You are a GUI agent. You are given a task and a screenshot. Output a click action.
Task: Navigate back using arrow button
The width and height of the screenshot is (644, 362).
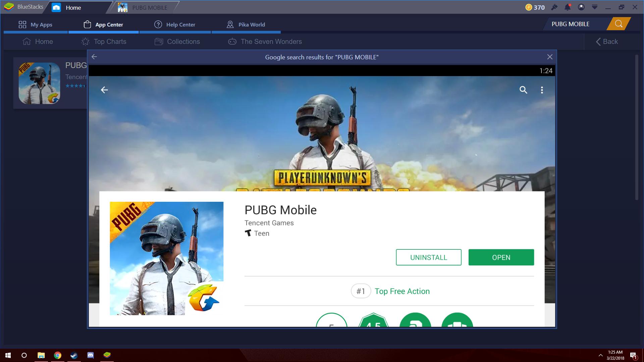pyautogui.click(x=94, y=56)
